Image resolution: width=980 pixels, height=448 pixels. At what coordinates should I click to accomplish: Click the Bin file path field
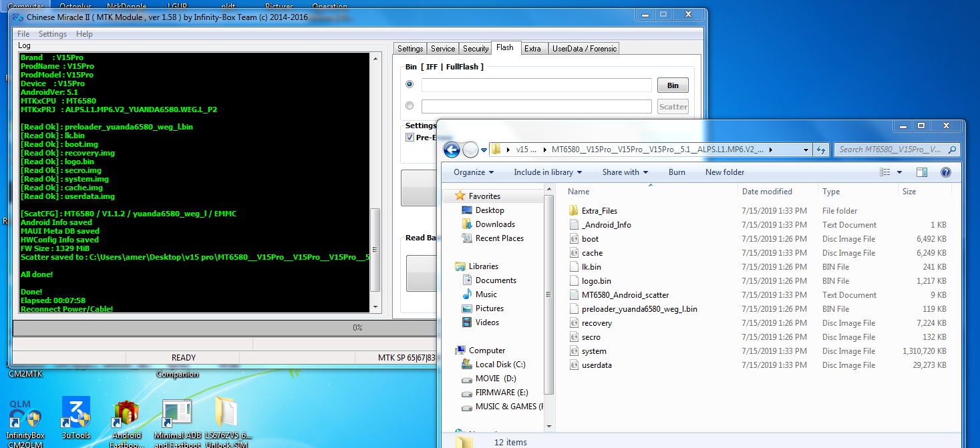click(536, 85)
